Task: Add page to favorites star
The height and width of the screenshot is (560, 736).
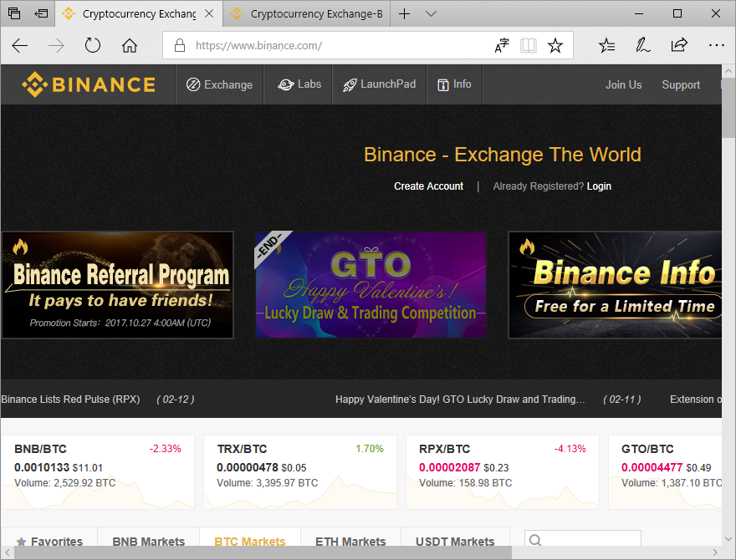Action: tap(555, 45)
